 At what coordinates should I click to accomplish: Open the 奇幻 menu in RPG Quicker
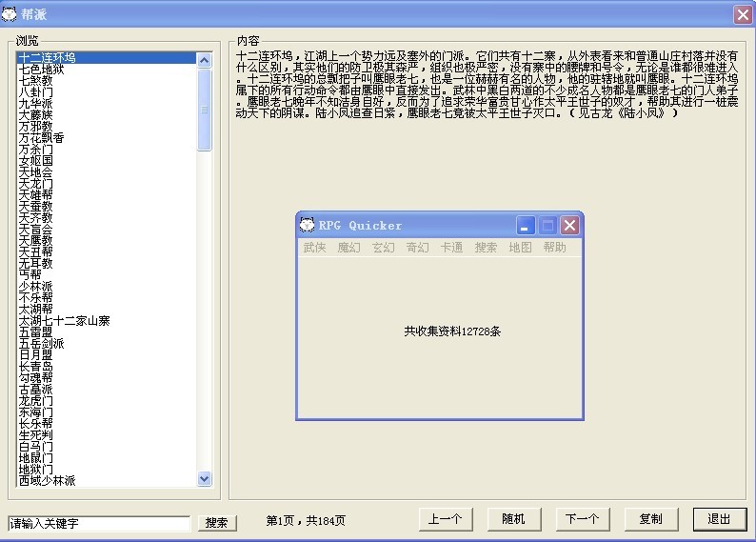pos(417,248)
